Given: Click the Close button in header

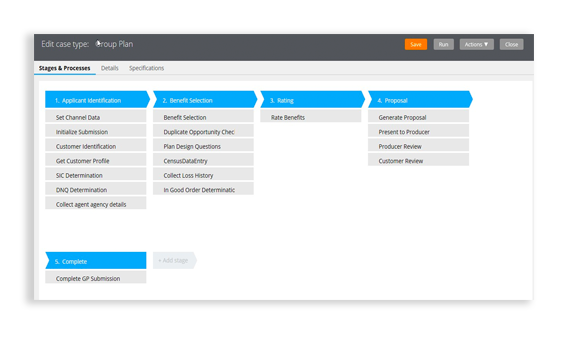Looking at the screenshot, I should pyautogui.click(x=511, y=44).
